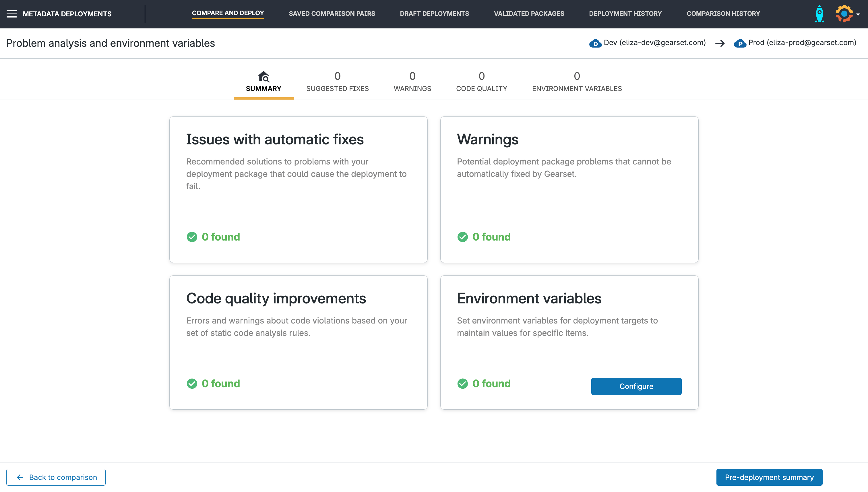868x492 pixels.
Task: Go back to comparison
Action: coord(56,477)
